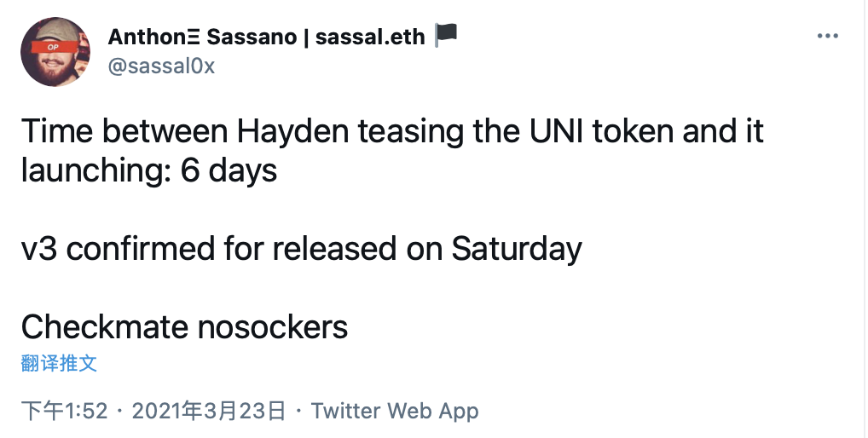Click the display name AnthonΞ Sassano
Screen dimensions: 868x438
click(x=205, y=37)
